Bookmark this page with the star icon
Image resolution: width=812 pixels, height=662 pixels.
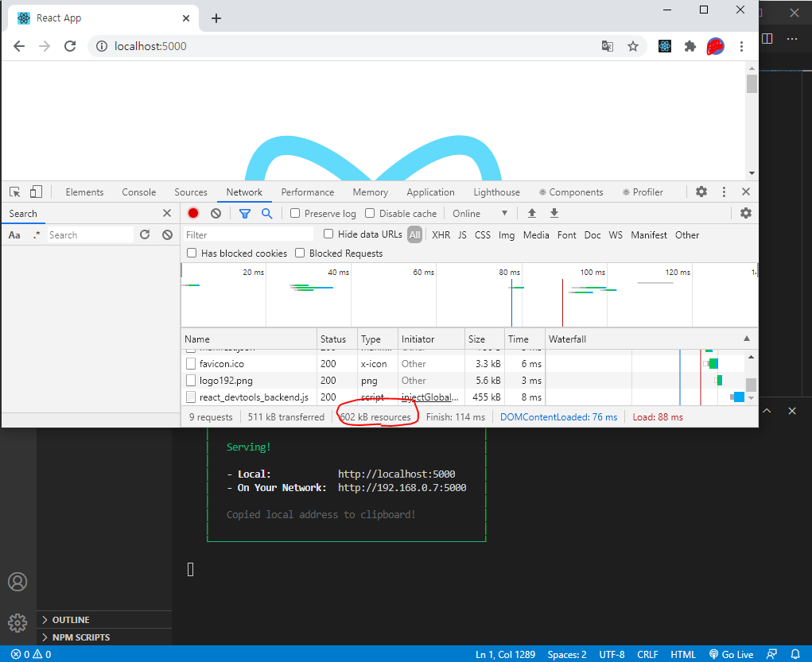[x=633, y=47]
